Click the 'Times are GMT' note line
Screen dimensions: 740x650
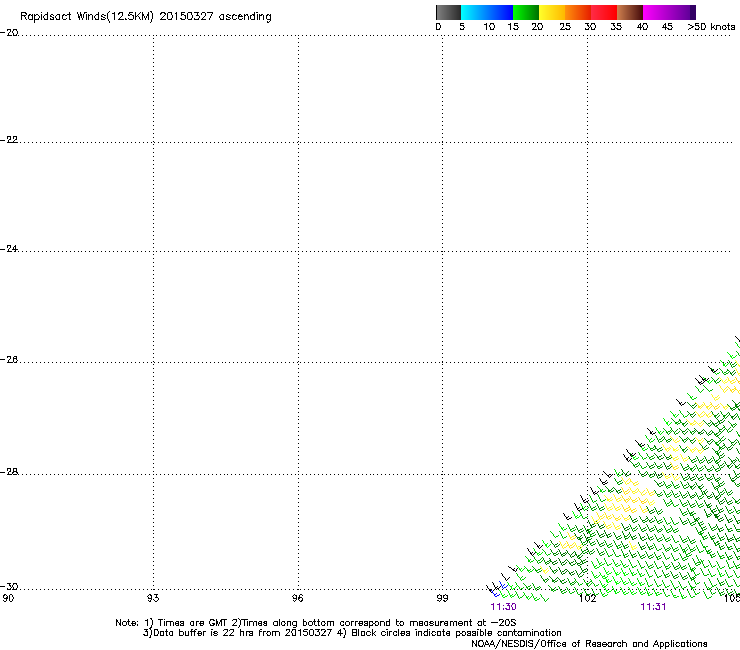point(316,623)
